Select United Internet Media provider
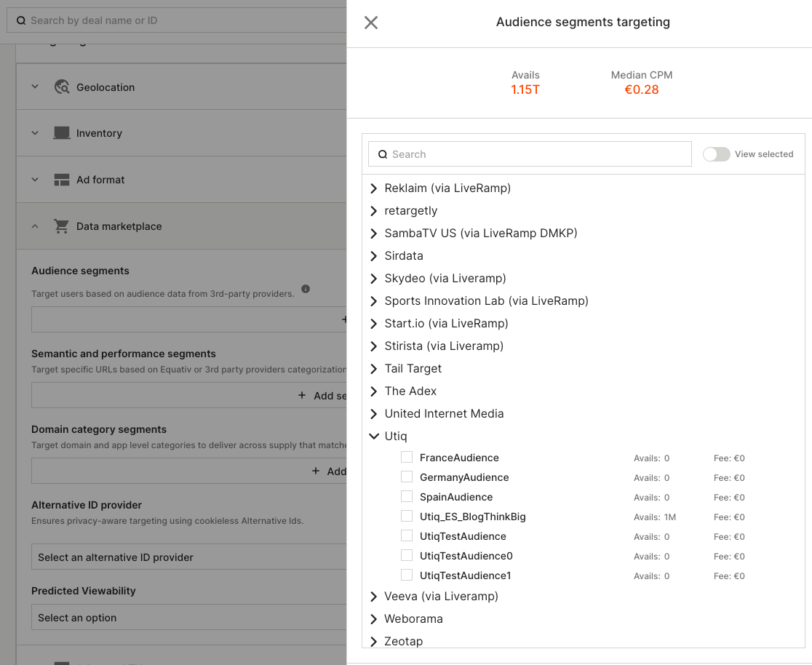 click(444, 414)
